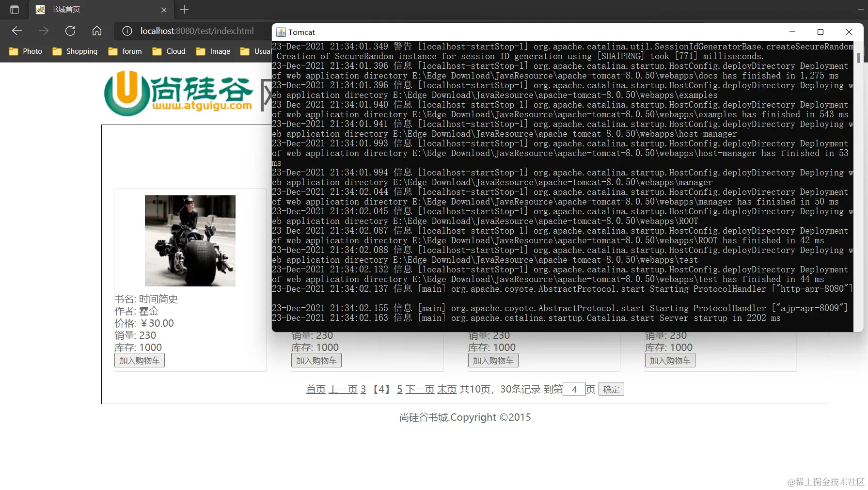Click the forward navigation arrow
The height and width of the screenshot is (490, 868).
[43, 31]
